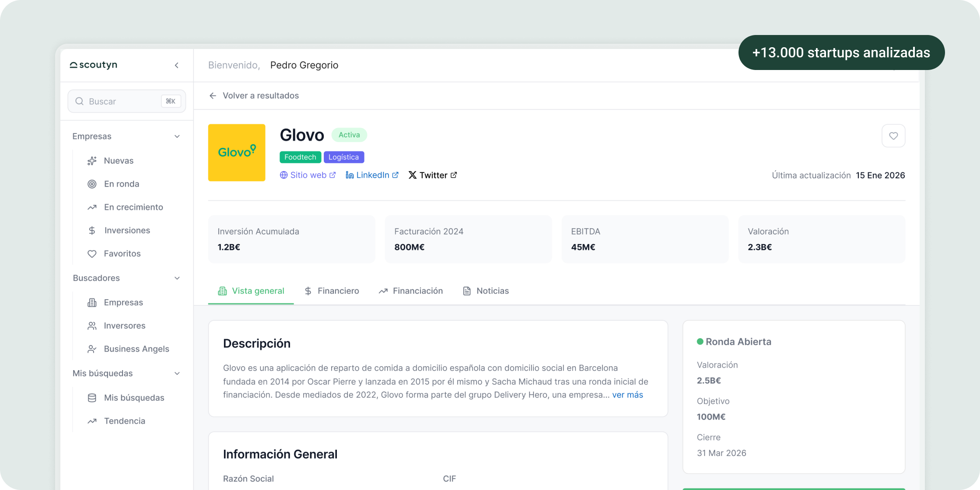The image size is (980, 490).
Task: Go to Inversiones in sidebar
Action: click(x=119, y=230)
